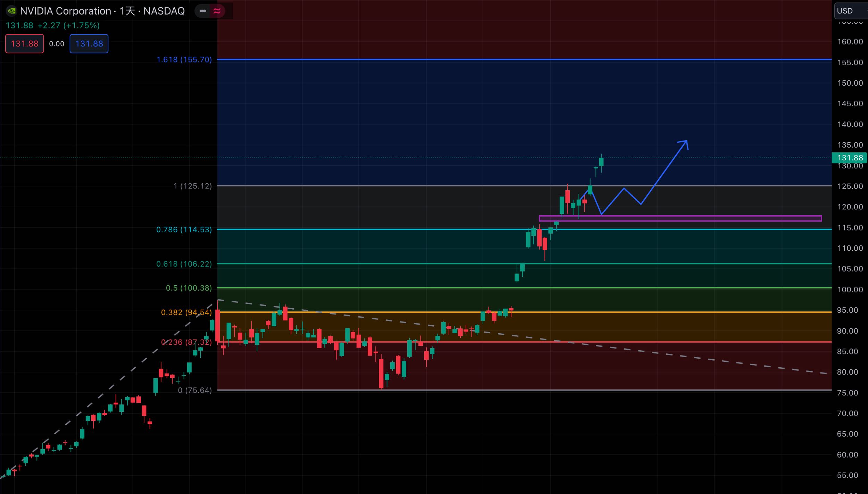
Task: Click the blue projection arrow head
Action: pyautogui.click(x=685, y=143)
